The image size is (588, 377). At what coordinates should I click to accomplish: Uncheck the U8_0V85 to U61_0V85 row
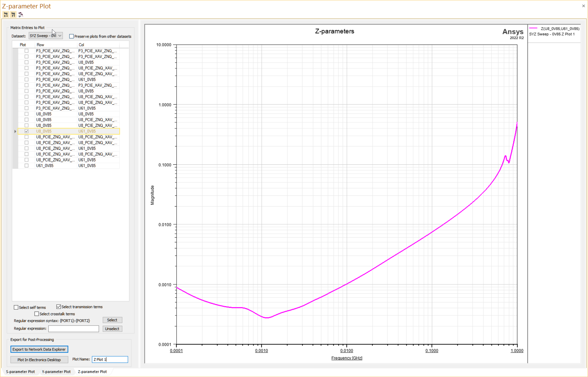click(27, 131)
